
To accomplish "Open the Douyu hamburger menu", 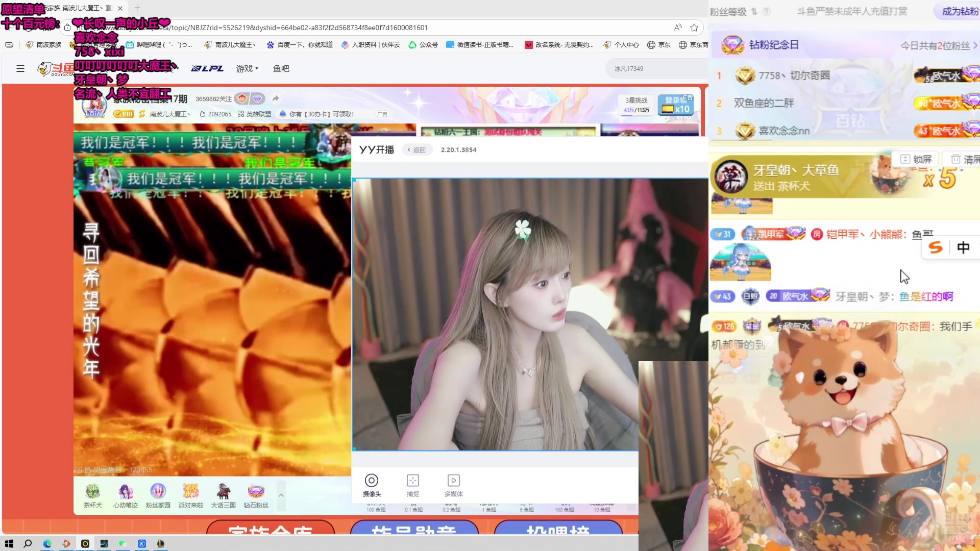I will [20, 68].
